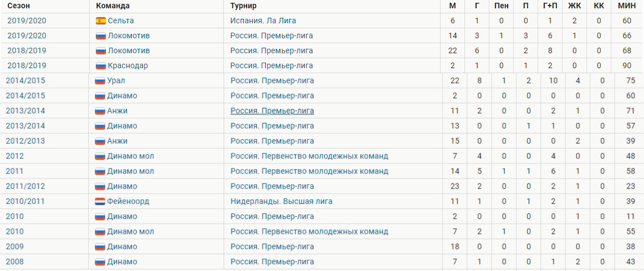
Task: Click the МИН column header
Action: 627,6
